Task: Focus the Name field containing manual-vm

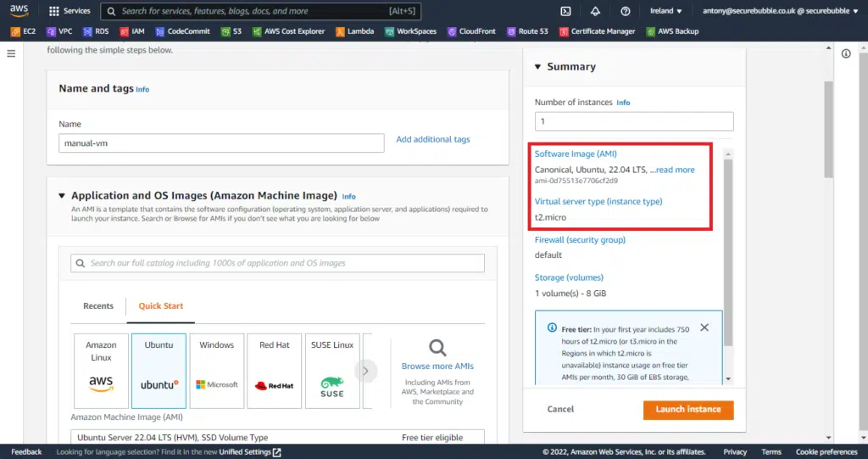Action: (x=221, y=143)
